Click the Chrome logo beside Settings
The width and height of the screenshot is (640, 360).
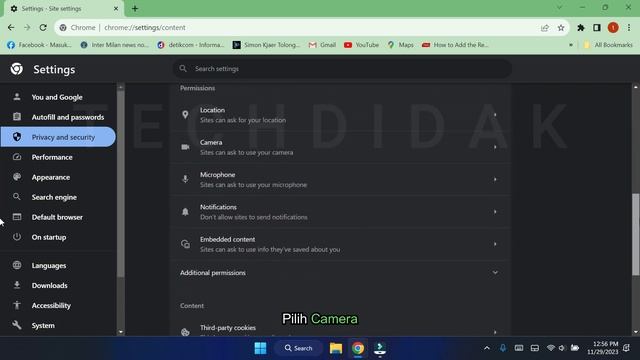17,69
